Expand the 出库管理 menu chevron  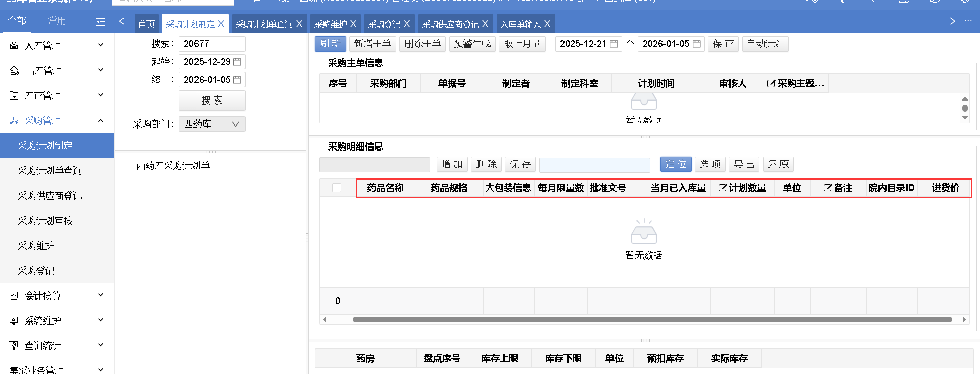click(x=101, y=70)
